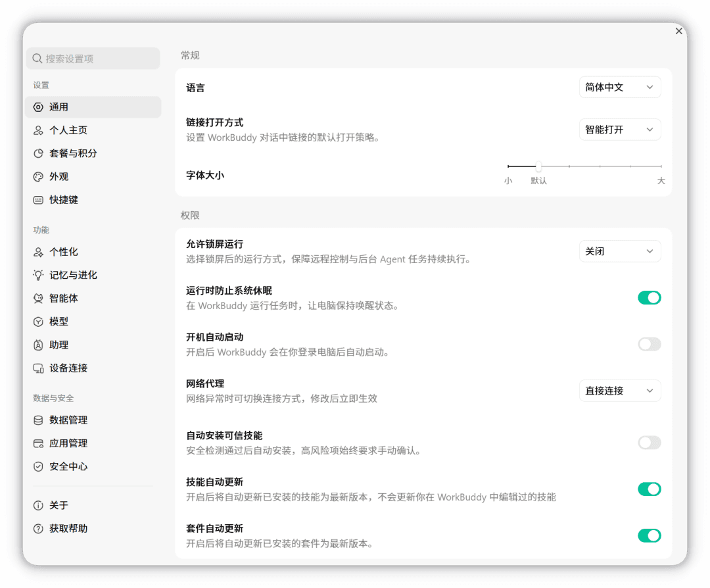Switch to 个性化 page
The height and width of the screenshot is (588, 710).
point(93,252)
